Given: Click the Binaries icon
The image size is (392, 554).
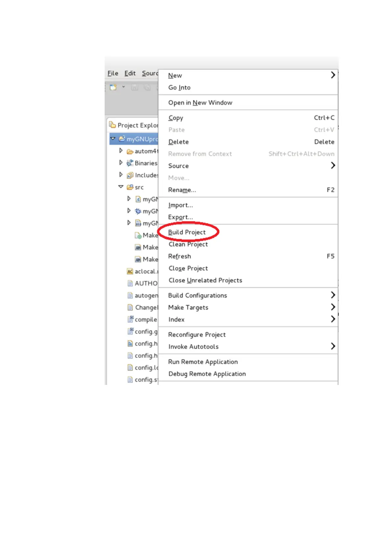Looking at the screenshot, I should (130, 163).
